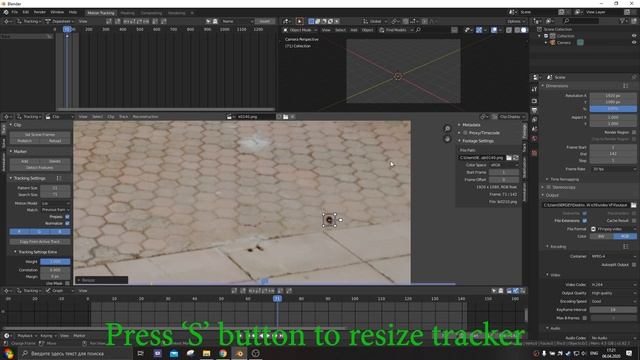This screenshot has width=640, height=360.
Task: Toggle the File Extensions checkbox
Action: (584, 220)
